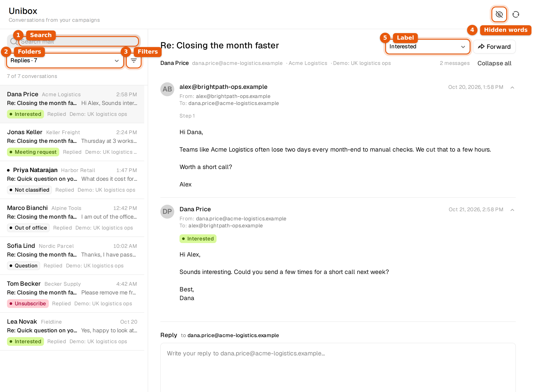Image resolution: width=535 pixels, height=392 pixels.
Task: Click Keller Freight company name
Action: pos(63,132)
